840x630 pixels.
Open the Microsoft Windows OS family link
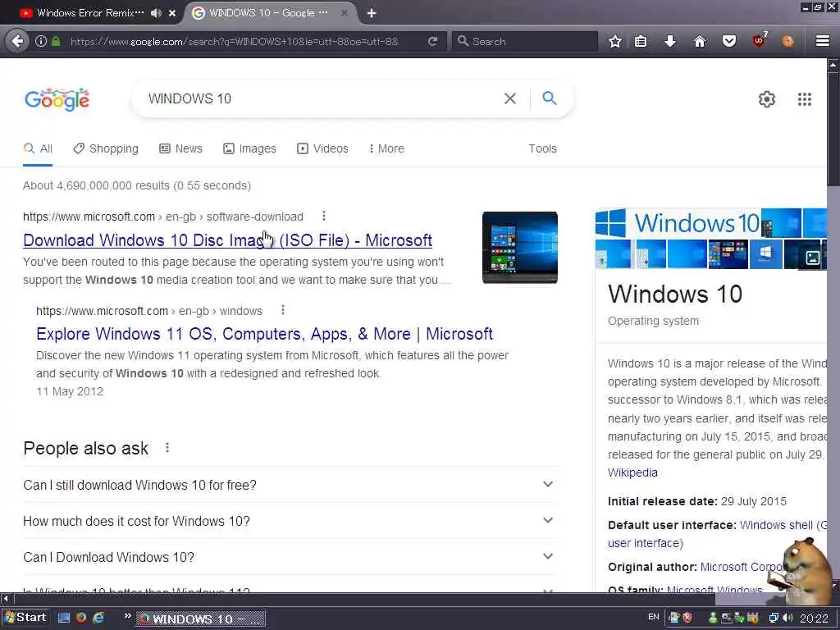(x=714, y=589)
